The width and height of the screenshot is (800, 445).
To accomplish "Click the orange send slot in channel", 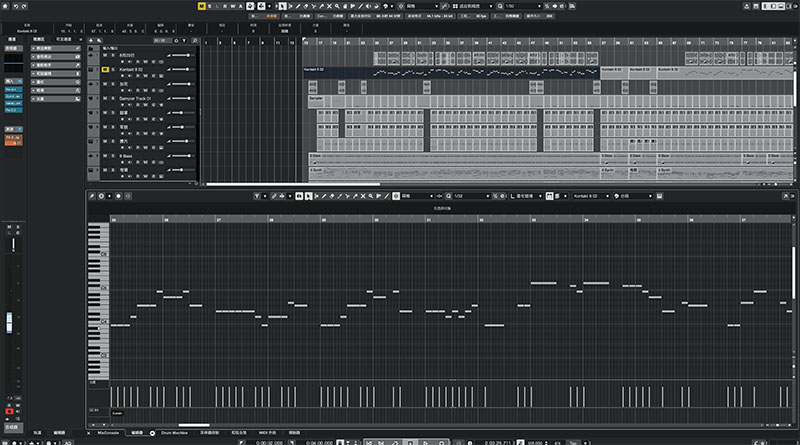I will 13,140.
